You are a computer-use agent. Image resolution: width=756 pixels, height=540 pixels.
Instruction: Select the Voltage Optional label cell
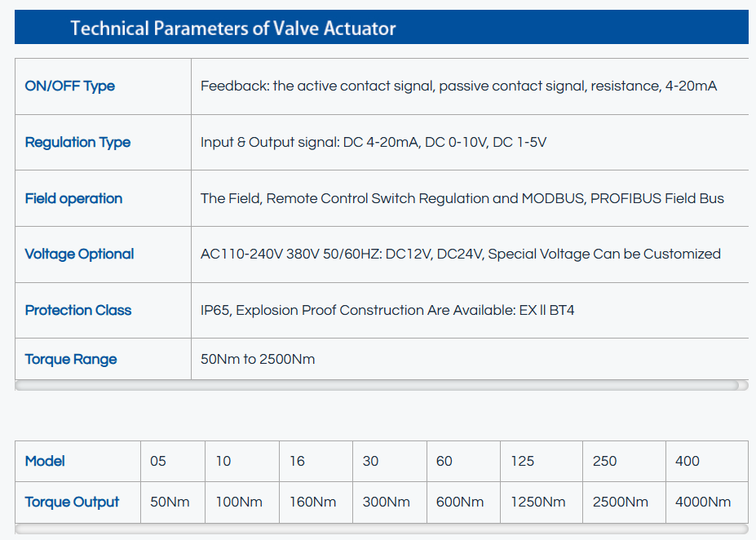coord(79,254)
